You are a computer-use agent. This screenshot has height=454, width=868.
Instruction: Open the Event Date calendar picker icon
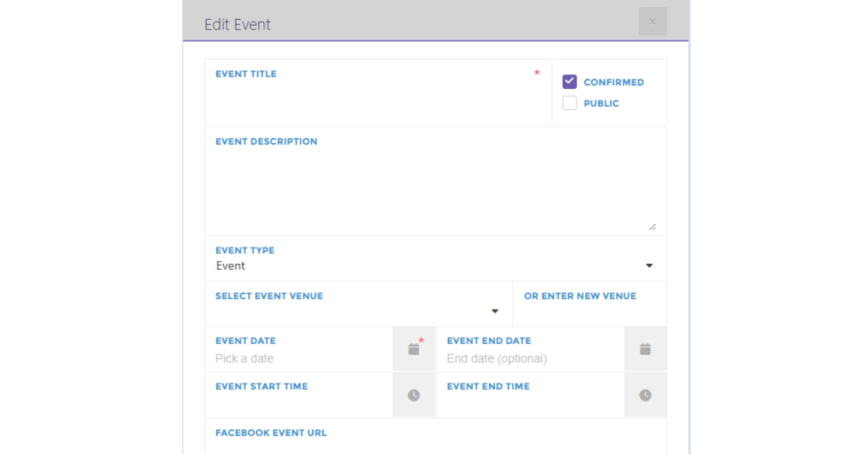[414, 350]
